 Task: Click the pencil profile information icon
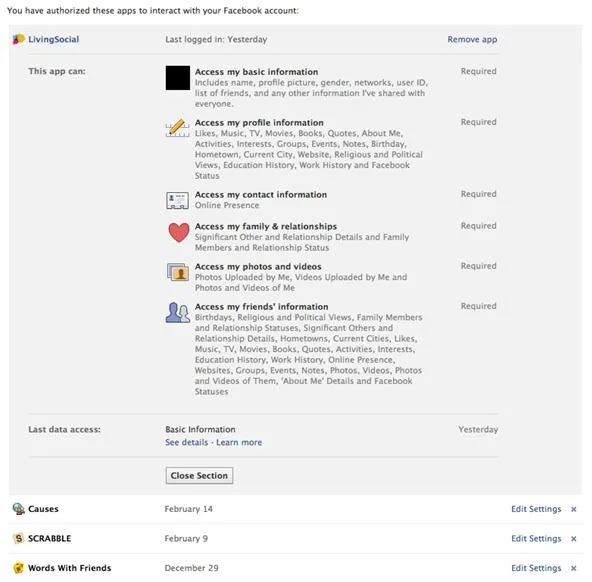177,128
